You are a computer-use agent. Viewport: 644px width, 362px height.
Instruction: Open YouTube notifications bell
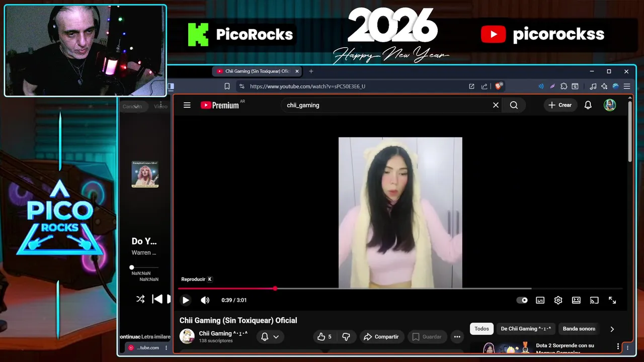tap(588, 105)
